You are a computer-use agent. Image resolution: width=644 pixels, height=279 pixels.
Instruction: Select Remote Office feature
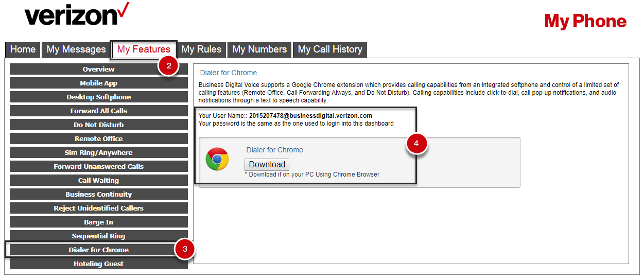[x=99, y=138]
